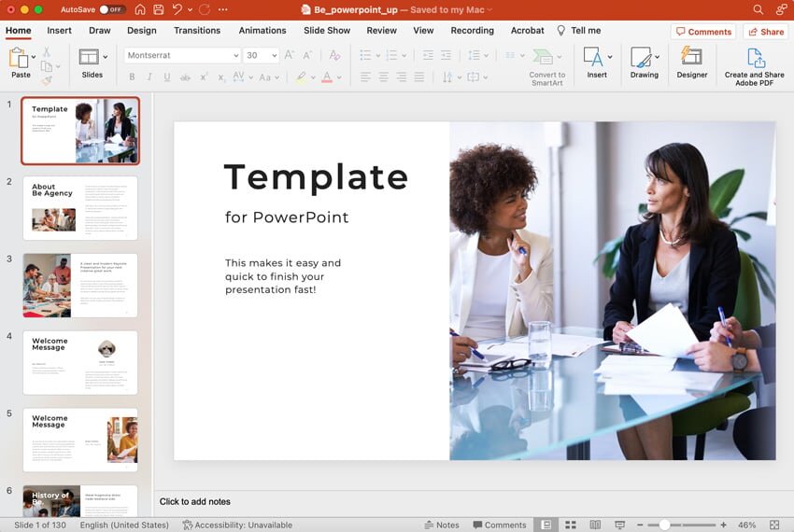Start Slide Show from status bar icon
Viewport: 794px width, 532px height.
pos(619,525)
